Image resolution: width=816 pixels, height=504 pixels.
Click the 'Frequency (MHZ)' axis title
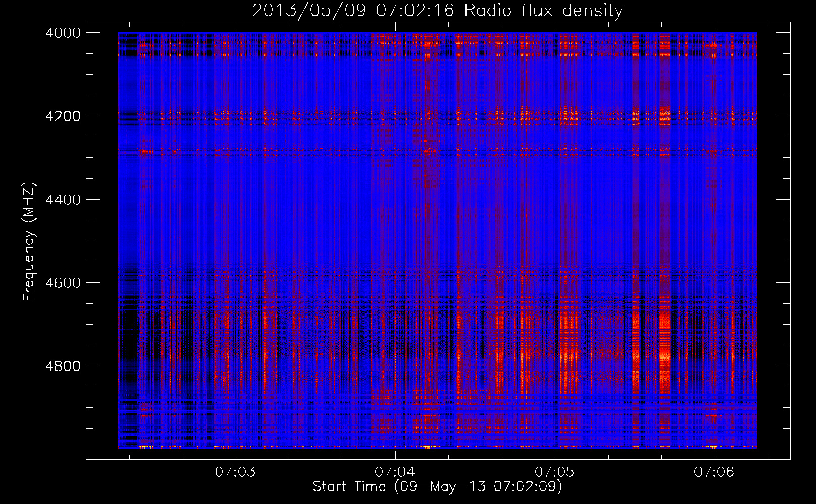point(29,242)
